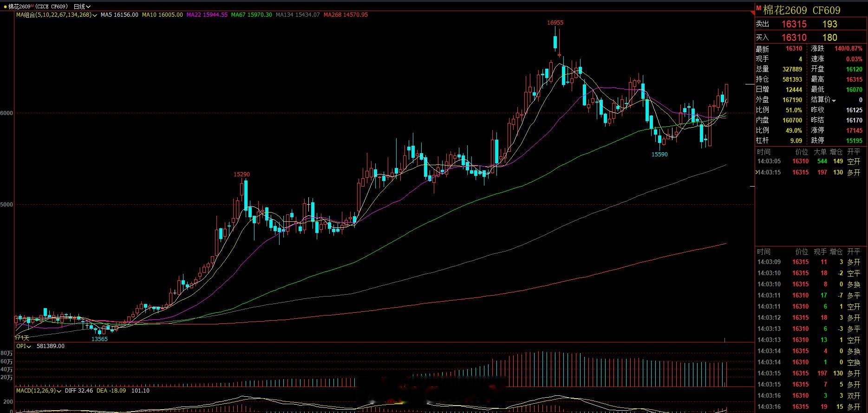The image size is (868, 413).
Task: Click the OPI value 581389.00
Action: pyautogui.click(x=51, y=346)
